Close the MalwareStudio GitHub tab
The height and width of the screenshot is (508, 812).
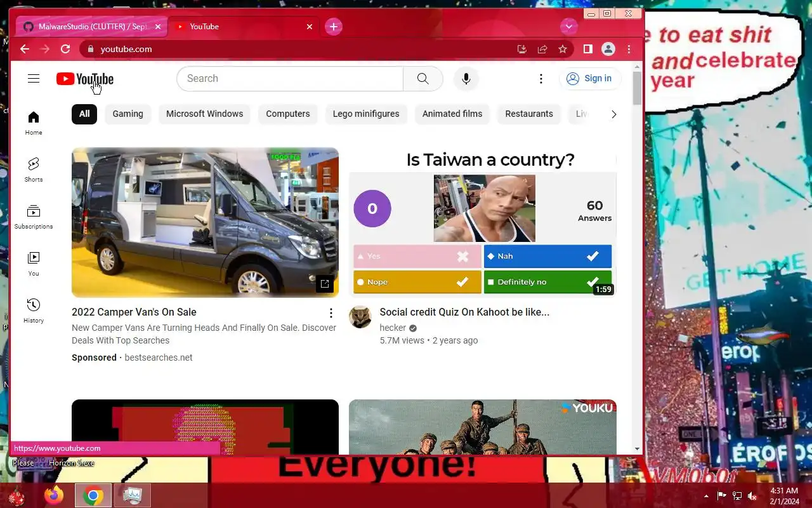pyautogui.click(x=158, y=27)
